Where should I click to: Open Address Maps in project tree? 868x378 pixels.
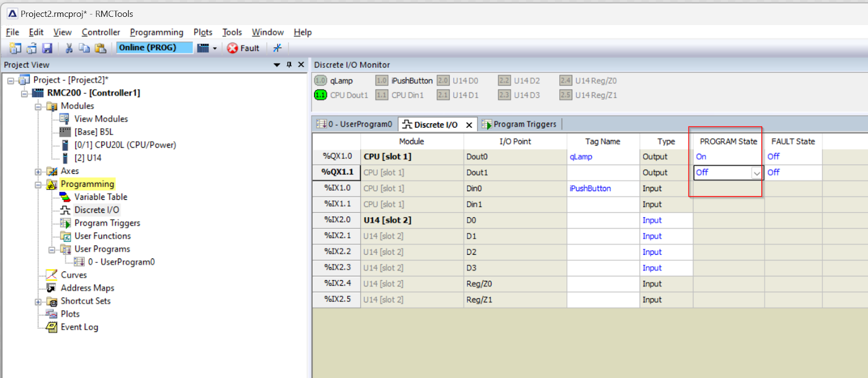[x=87, y=288]
